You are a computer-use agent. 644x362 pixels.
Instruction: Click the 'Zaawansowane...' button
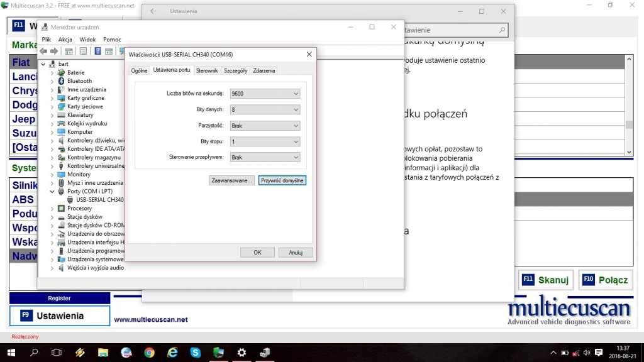point(231,180)
